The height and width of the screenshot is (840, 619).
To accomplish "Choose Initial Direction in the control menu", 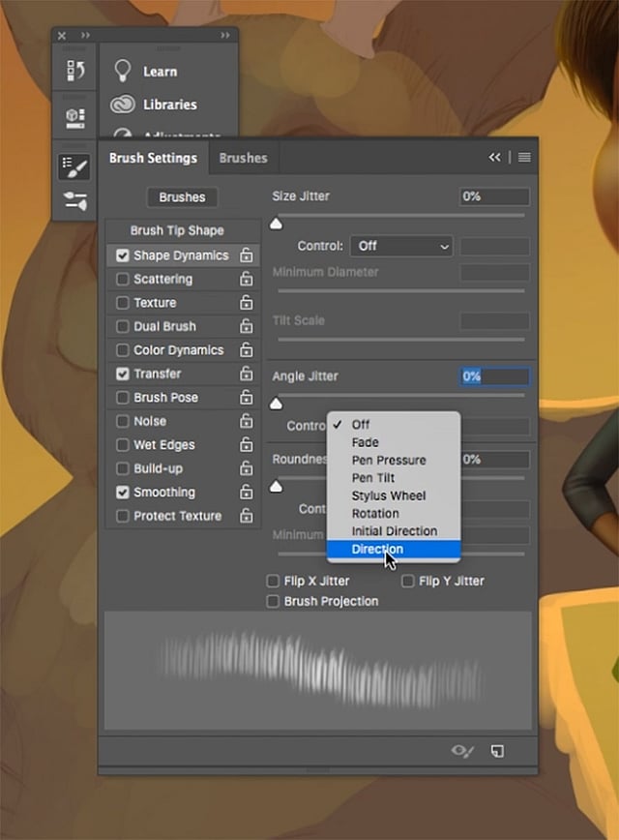I will click(394, 531).
